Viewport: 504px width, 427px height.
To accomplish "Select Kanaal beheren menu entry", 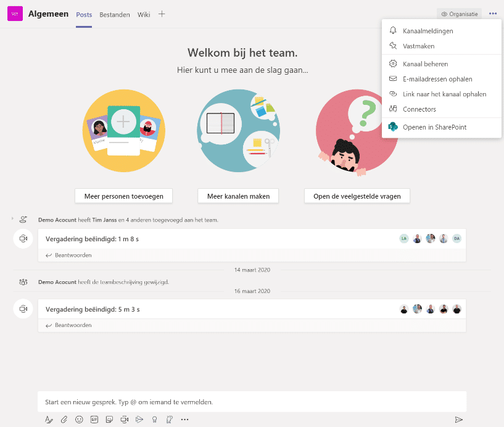I will tap(442, 64).
